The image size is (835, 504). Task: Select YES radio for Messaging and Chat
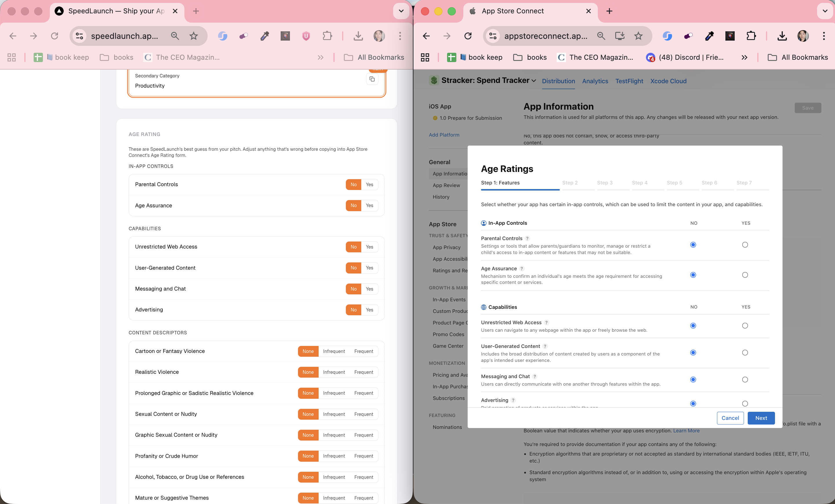tap(745, 380)
